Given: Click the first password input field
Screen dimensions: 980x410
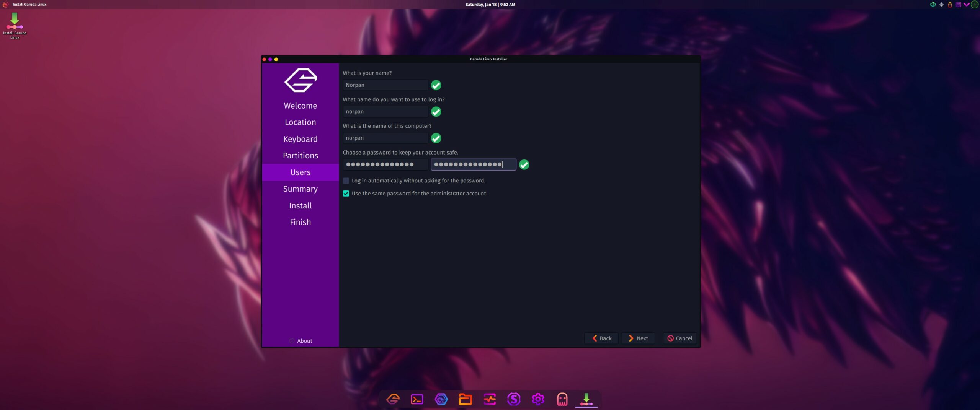Looking at the screenshot, I should click(385, 164).
